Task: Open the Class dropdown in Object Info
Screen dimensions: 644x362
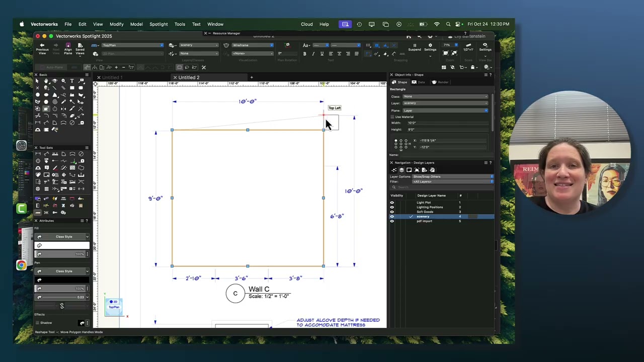Action: click(445, 97)
